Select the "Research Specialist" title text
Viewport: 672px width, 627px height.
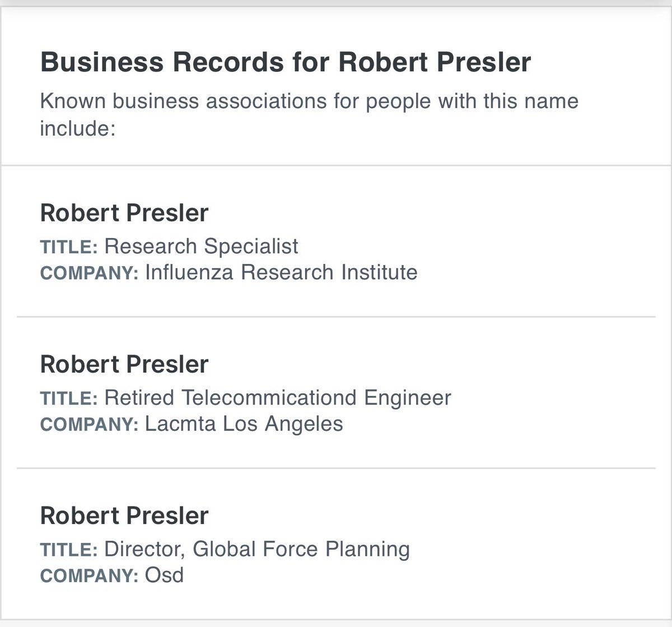(201, 246)
